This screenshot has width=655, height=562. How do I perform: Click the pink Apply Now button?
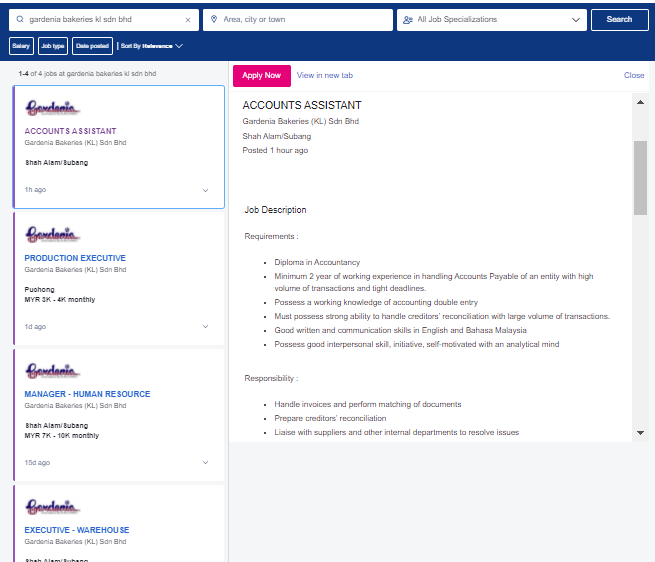pos(262,76)
